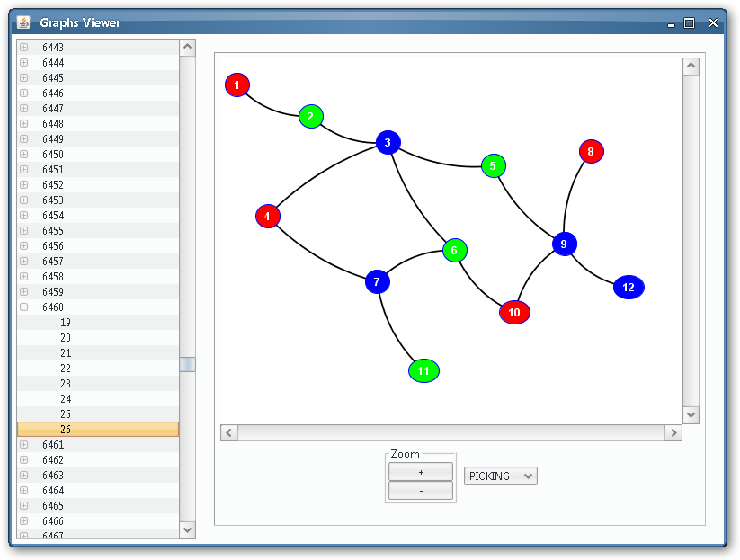Click tree list scrollbar down arrow
Viewport: 740px width, 560px height.
click(x=188, y=530)
